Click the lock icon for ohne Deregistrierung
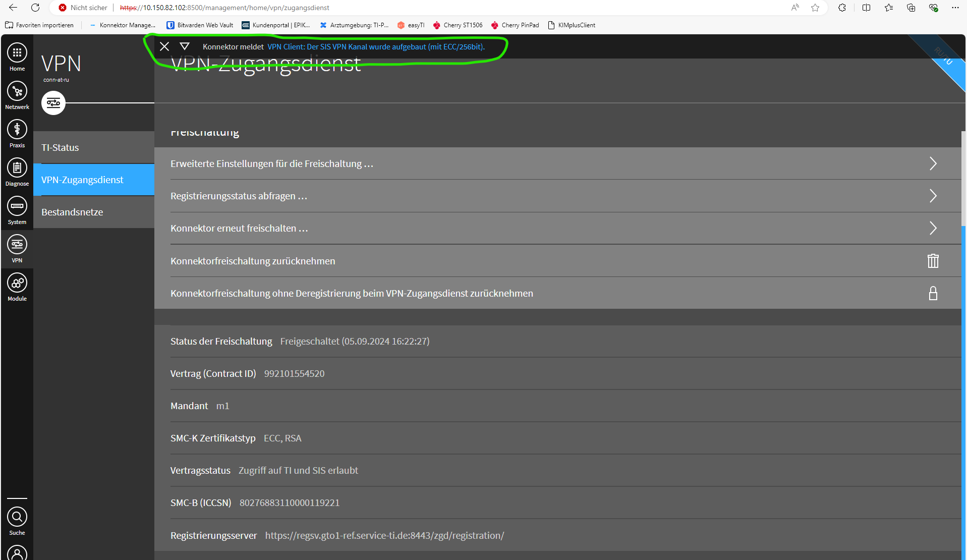Viewport: 967px width, 560px height. point(933,293)
